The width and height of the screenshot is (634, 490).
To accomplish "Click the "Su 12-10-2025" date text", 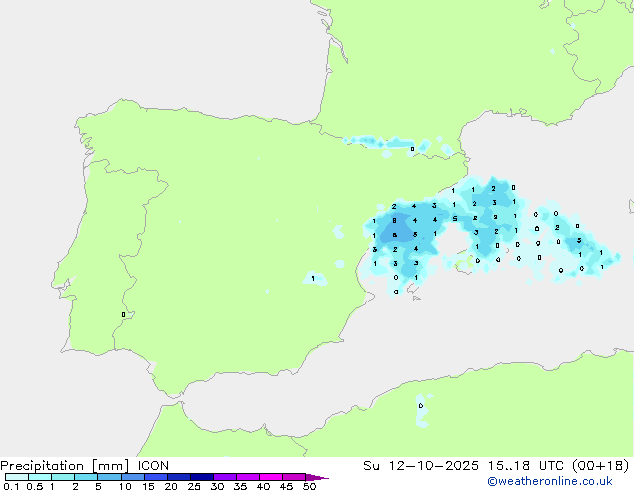I will pyautogui.click(x=421, y=466).
